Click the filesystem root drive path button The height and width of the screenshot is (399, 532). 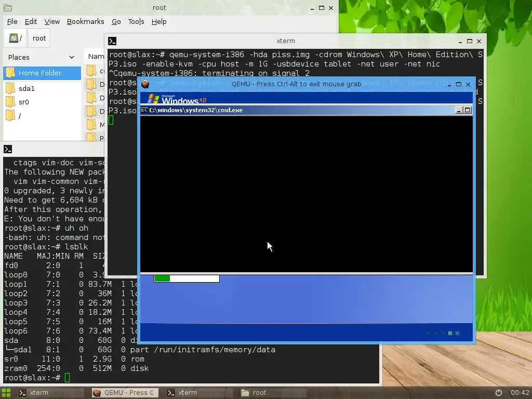16,38
